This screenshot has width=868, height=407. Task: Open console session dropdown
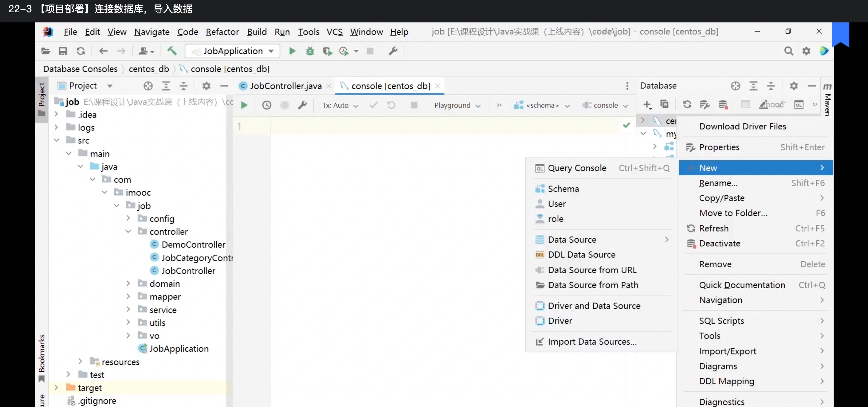(605, 106)
